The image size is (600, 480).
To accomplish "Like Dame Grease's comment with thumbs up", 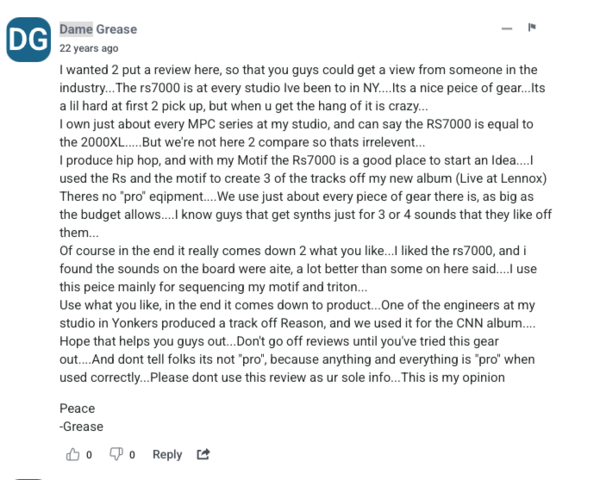I will 72,454.
